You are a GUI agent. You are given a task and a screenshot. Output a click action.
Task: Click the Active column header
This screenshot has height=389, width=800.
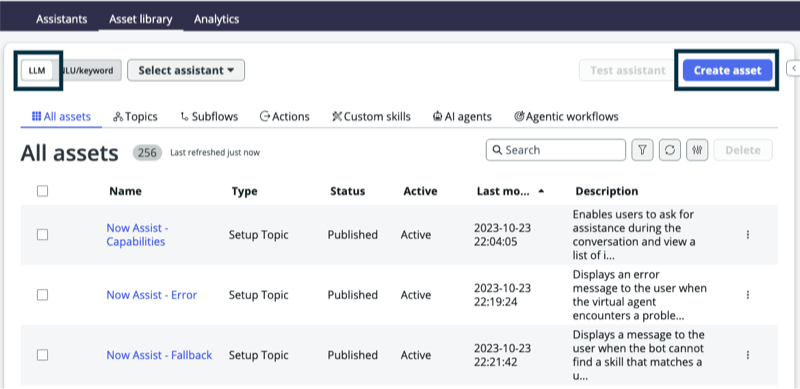coord(420,191)
